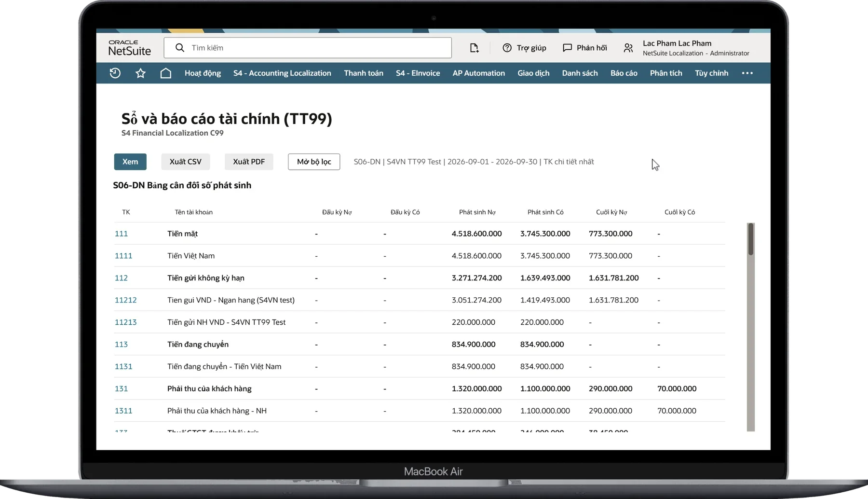Open the Phân tích menu
This screenshot has width=868, height=499.
(x=666, y=73)
